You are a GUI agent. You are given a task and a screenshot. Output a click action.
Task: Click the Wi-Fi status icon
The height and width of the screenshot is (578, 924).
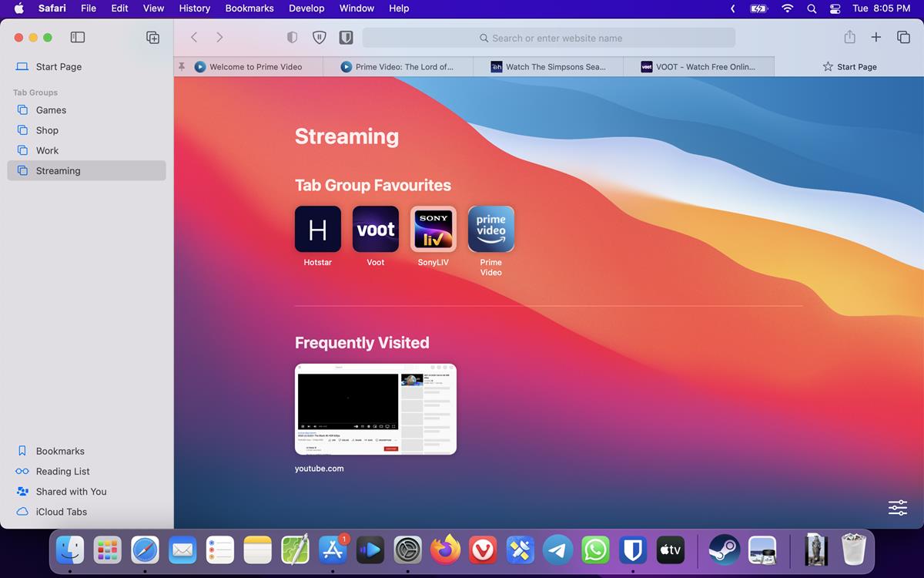[x=787, y=8]
